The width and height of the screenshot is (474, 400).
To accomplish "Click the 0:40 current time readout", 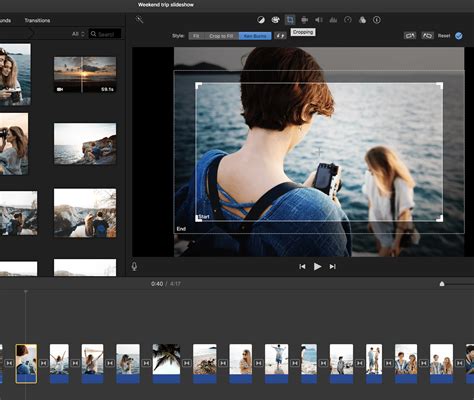I will [x=157, y=284].
